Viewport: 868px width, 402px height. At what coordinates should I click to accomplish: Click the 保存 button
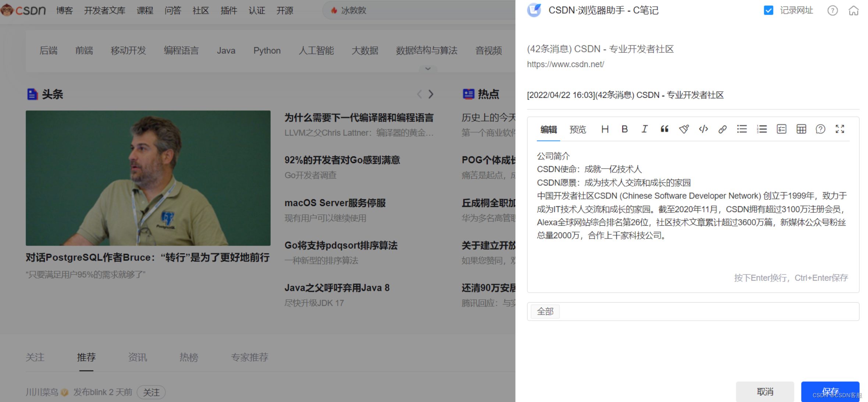830,391
